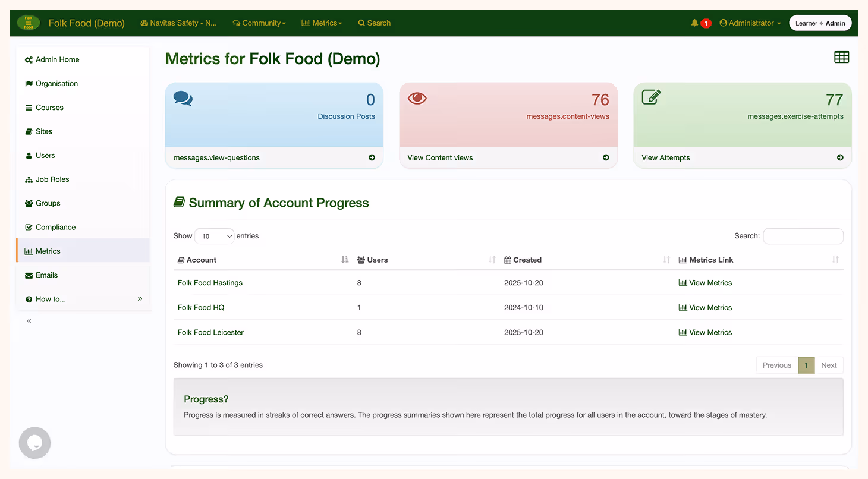Sort by the Metrics Link column sort icon
The height and width of the screenshot is (479, 868).
(836, 260)
